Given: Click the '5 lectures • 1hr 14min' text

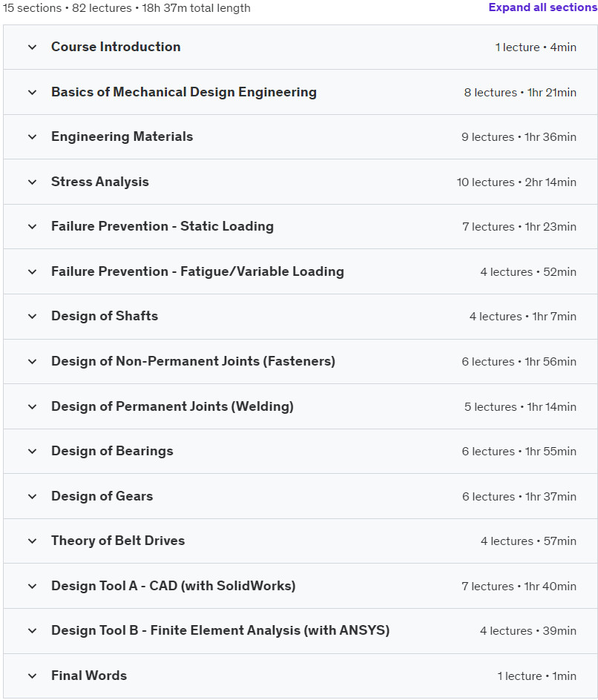Looking at the screenshot, I should point(520,406).
